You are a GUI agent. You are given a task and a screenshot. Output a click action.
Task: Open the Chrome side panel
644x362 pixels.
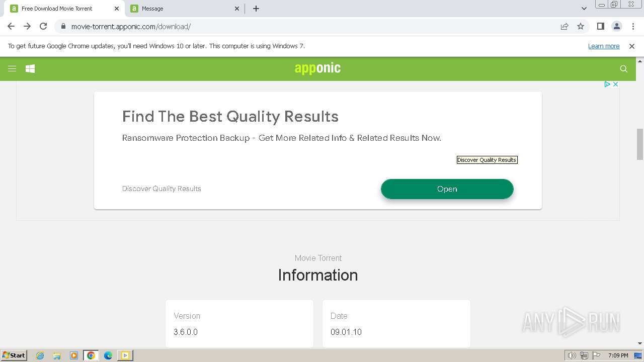pyautogui.click(x=600, y=27)
